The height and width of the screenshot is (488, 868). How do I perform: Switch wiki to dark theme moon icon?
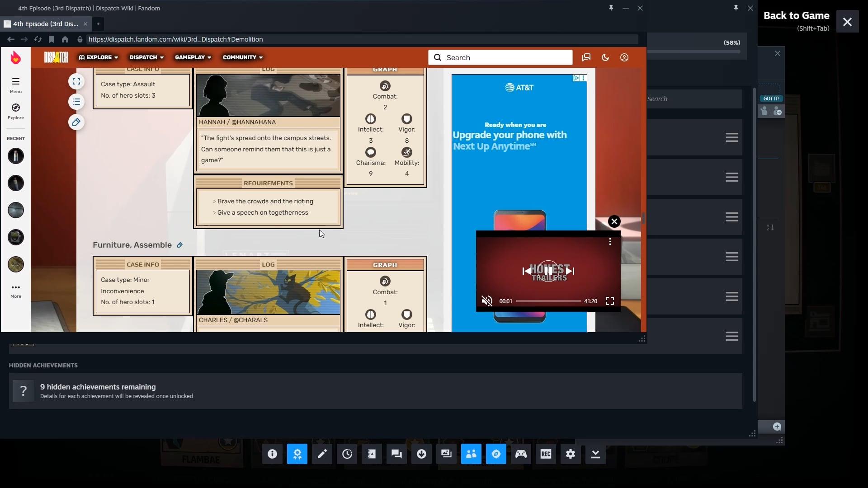click(605, 57)
